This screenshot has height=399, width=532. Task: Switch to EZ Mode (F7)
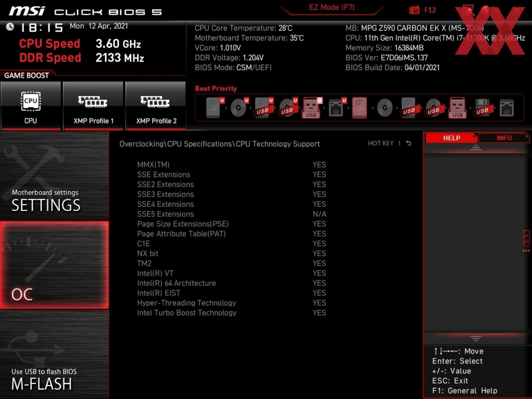pyautogui.click(x=332, y=7)
